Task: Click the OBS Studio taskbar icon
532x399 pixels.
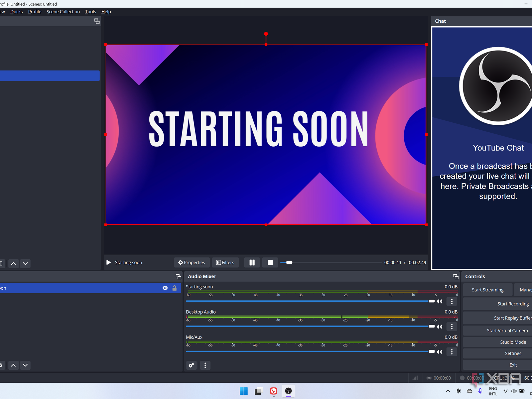Action: (288, 391)
